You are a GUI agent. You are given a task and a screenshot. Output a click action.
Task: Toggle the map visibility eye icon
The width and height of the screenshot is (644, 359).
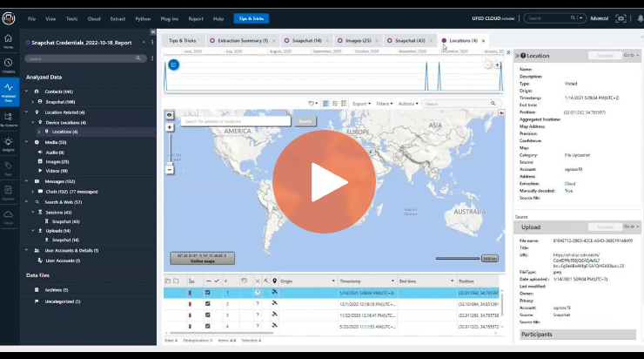click(x=169, y=115)
